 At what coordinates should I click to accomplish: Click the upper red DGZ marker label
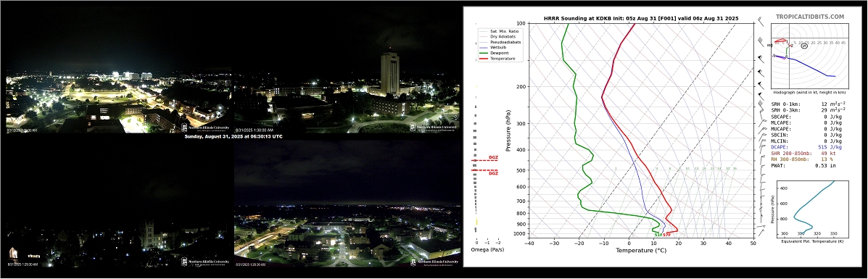pyautogui.click(x=493, y=158)
